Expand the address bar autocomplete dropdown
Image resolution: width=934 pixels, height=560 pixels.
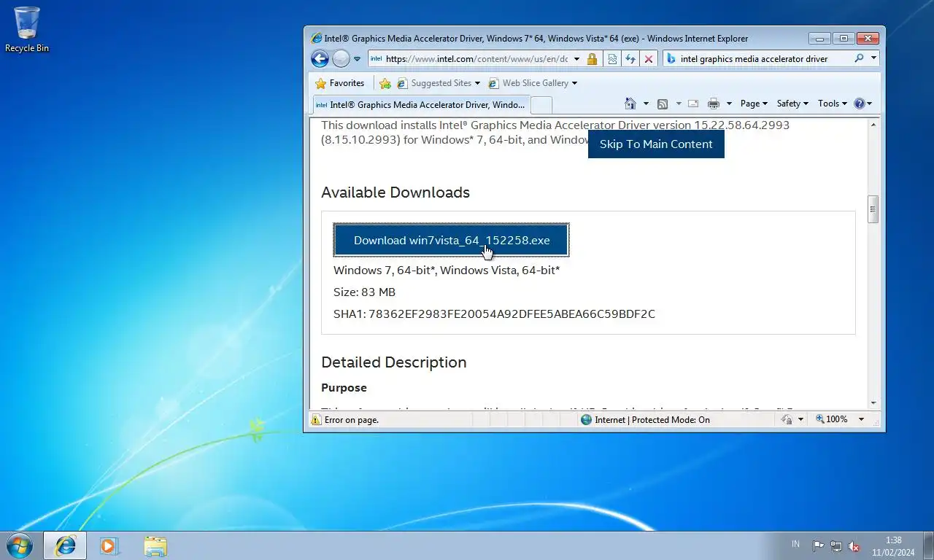point(577,59)
